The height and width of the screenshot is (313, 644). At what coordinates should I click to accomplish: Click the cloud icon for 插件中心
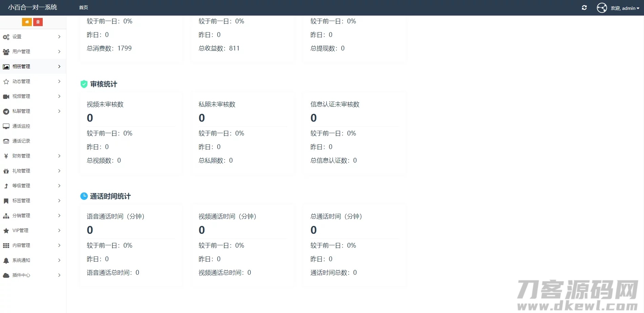[x=6, y=275]
